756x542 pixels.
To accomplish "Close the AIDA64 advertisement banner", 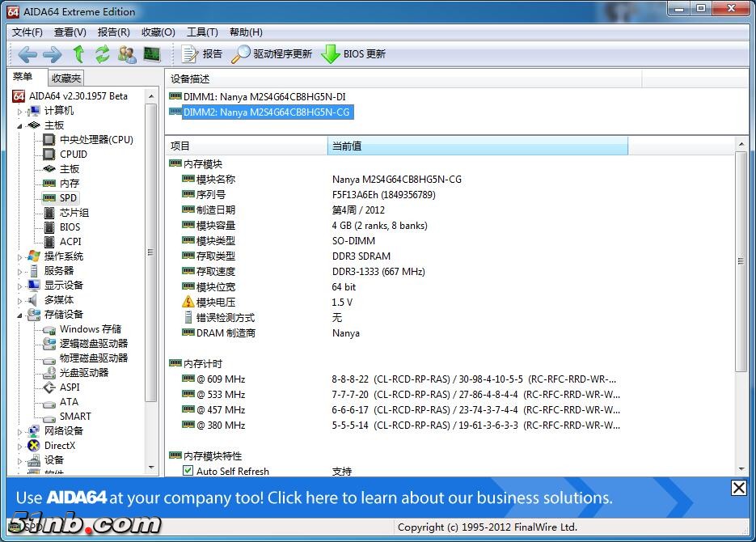I will pyautogui.click(x=738, y=487).
